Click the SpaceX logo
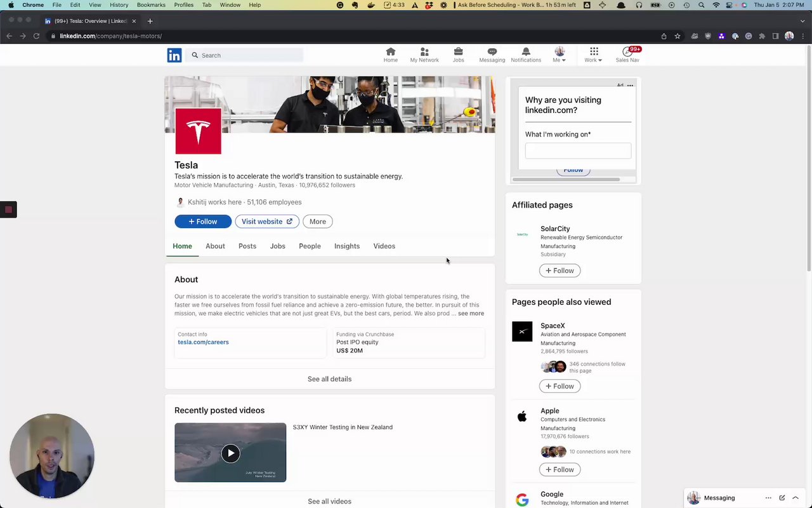 [522, 331]
